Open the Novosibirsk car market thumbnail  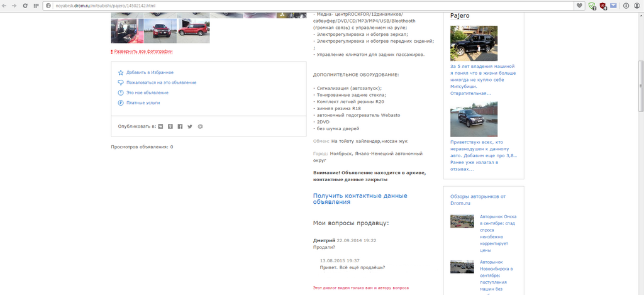point(462,267)
